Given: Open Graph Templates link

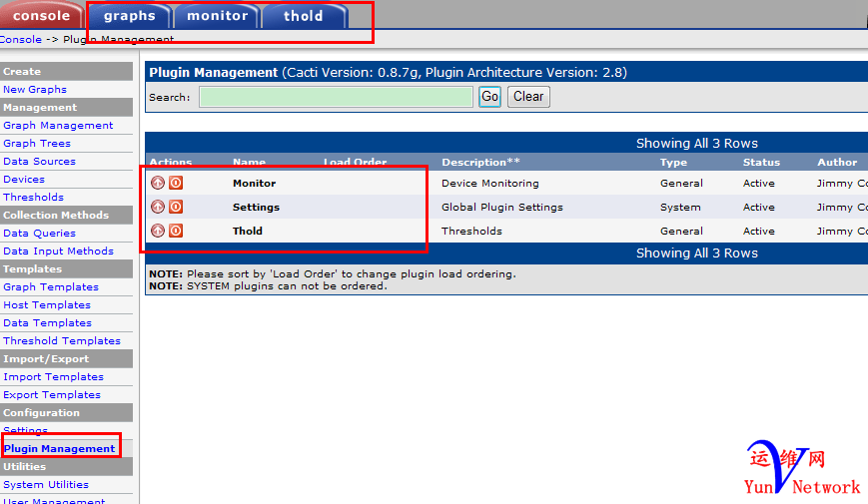Looking at the screenshot, I should 51,286.
